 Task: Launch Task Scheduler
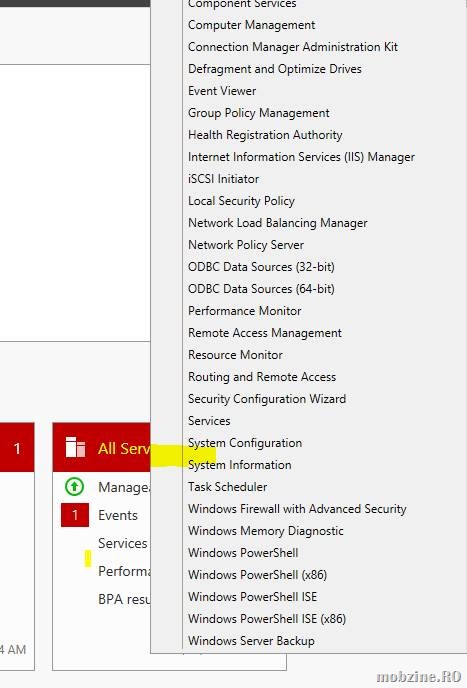click(227, 487)
